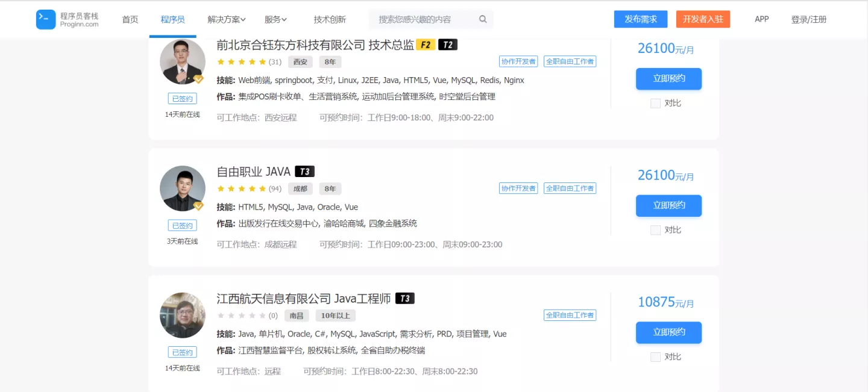Select the 程序员 nav tab
Screen dimensions: 868x392
click(x=172, y=19)
